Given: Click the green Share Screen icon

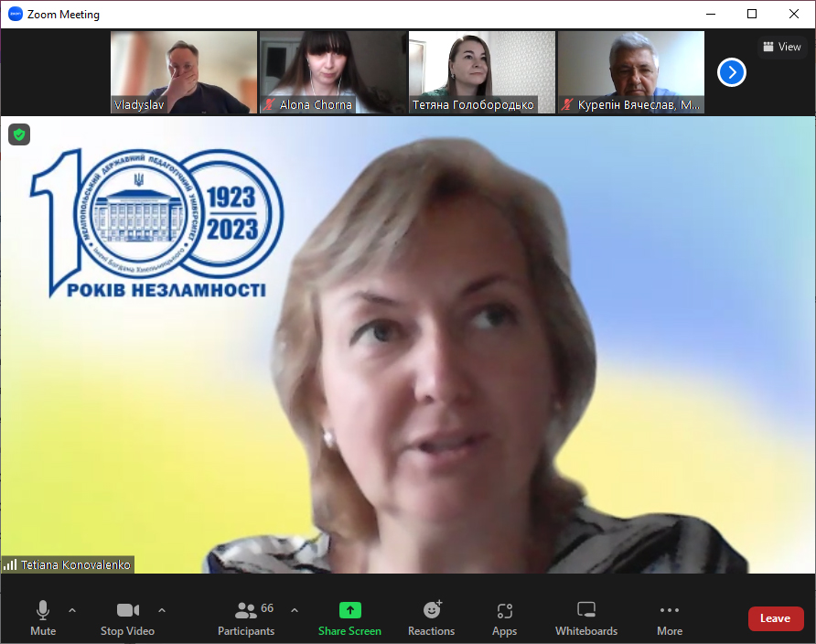Looking at the screenshot, I should (x=350, y=610).
